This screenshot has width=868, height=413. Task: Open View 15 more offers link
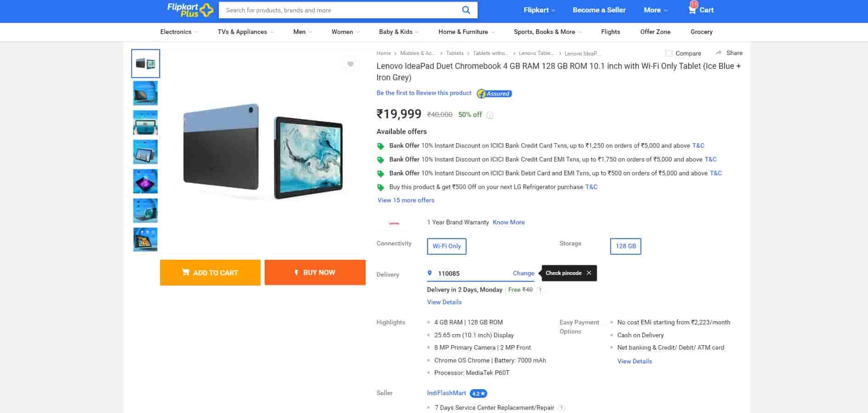point(406,201)
